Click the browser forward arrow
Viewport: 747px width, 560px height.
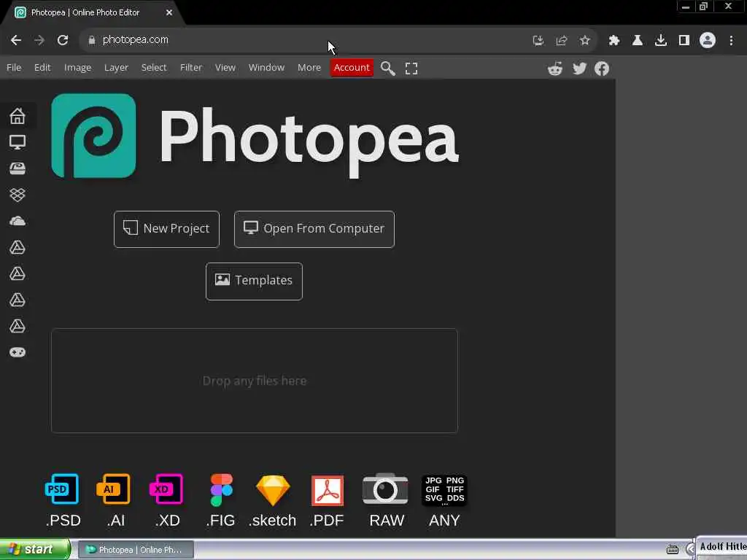39,40
